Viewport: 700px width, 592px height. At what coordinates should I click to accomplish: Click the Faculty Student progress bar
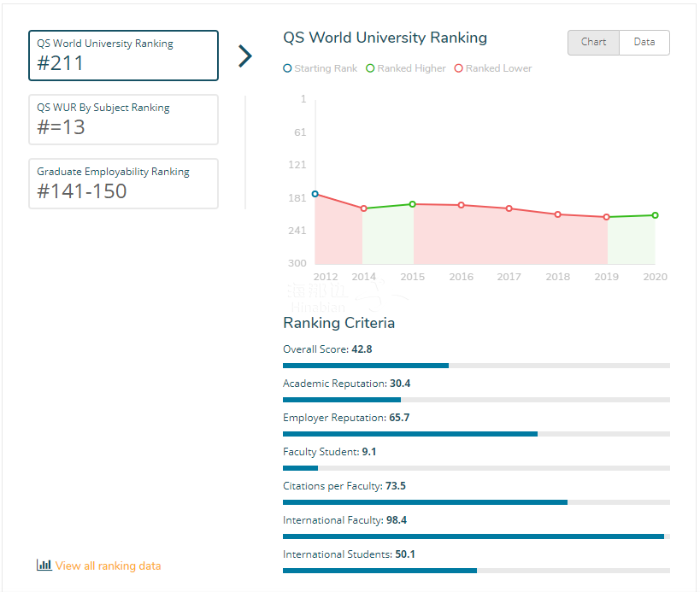pyautogui.click(x=476, y=468)
